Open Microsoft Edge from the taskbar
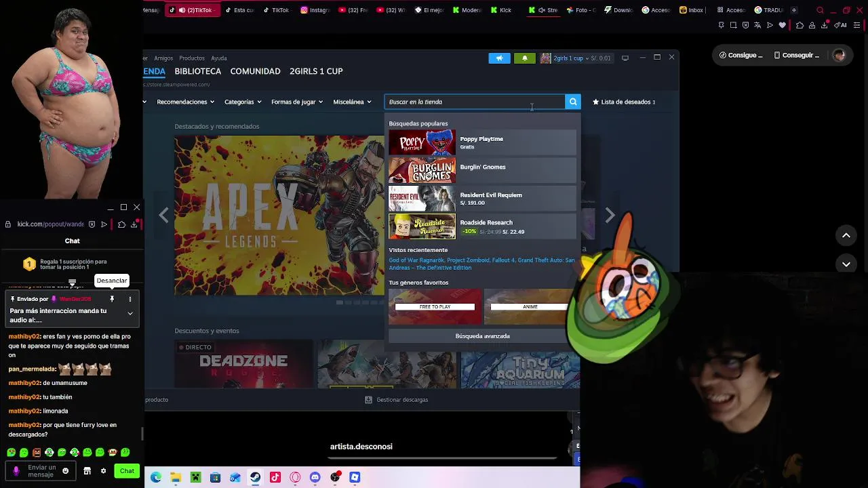This screenshot has height=488, width=868. [156, 477]
